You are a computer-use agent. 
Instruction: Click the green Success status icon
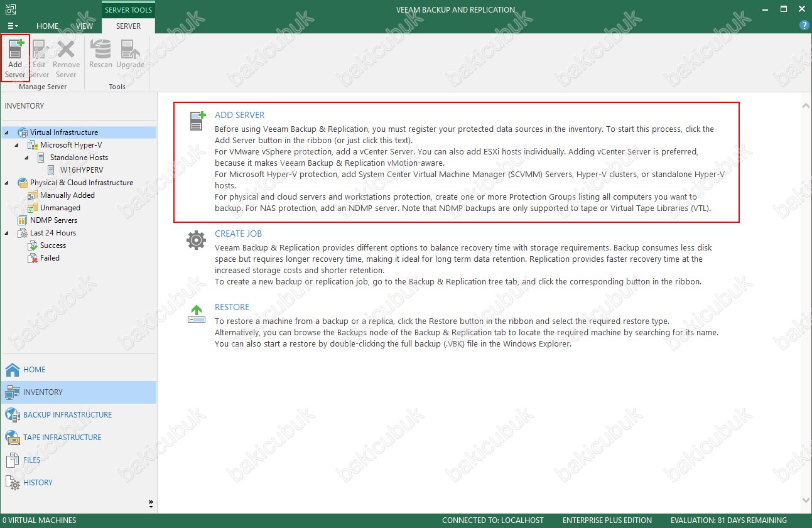[x=33, y=245]
